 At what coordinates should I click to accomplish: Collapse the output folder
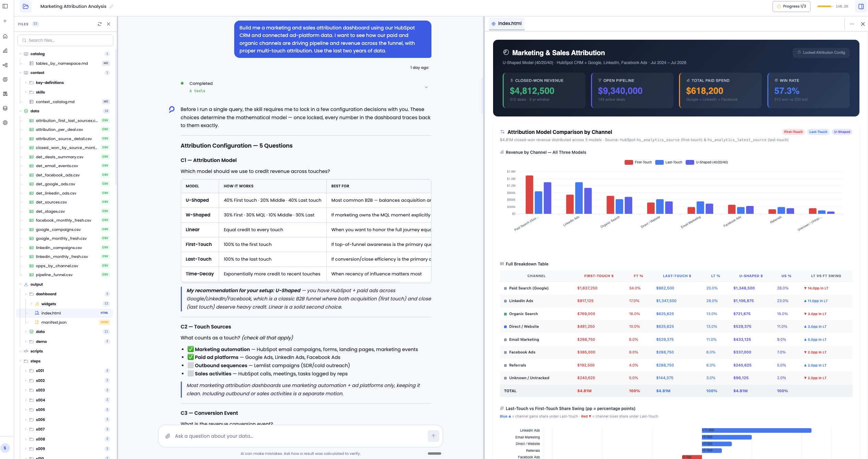click(20, 284)
